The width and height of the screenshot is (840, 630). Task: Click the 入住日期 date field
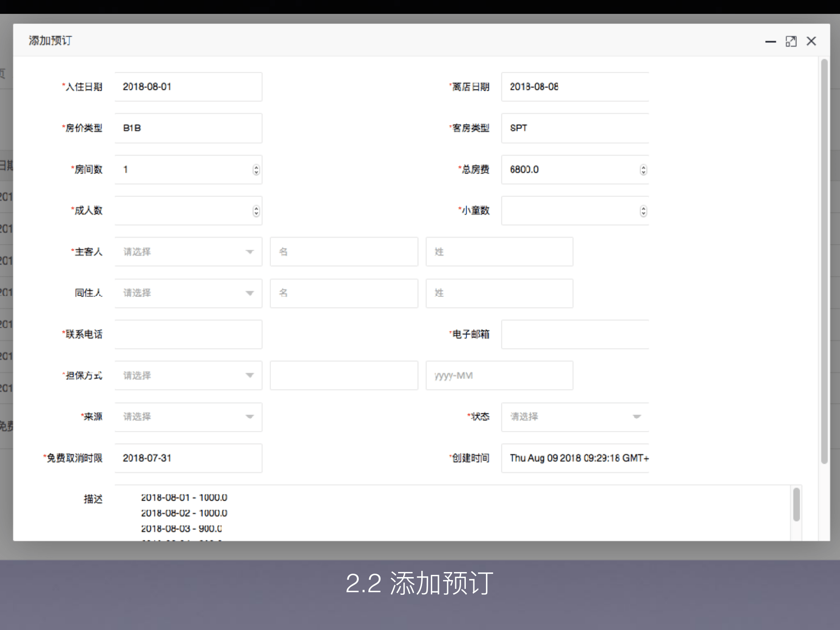[188, 87]
